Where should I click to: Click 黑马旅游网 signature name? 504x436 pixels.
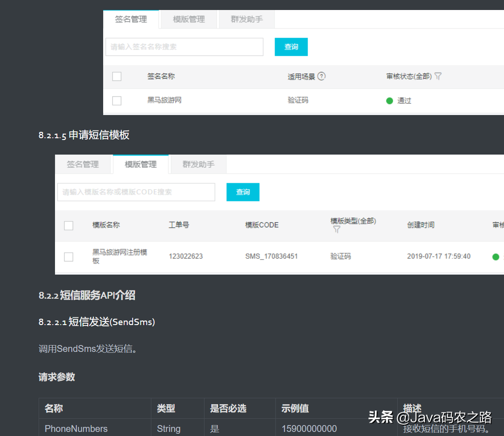[x=165, y=100]
